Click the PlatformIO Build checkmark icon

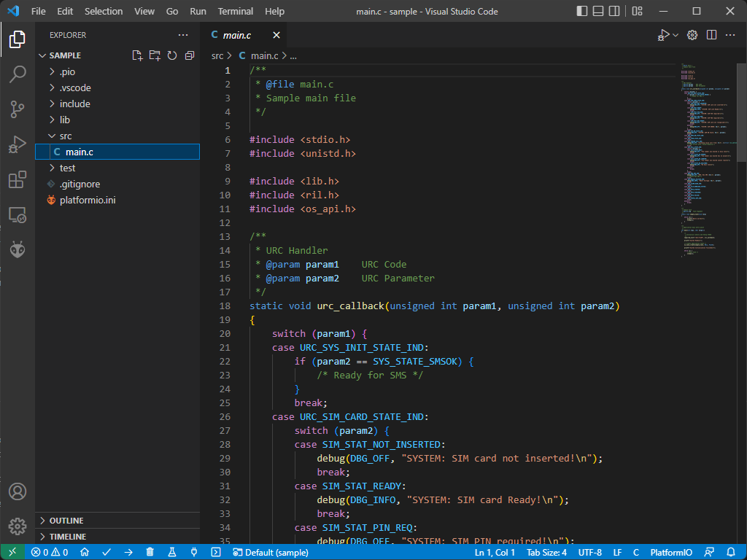pyautogui.click(x=107, y=553)
